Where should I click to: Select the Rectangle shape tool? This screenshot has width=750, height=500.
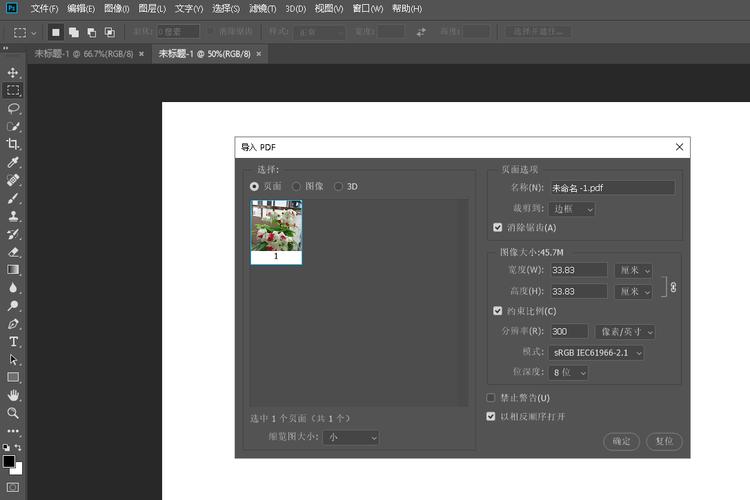[x=13, y=378]
